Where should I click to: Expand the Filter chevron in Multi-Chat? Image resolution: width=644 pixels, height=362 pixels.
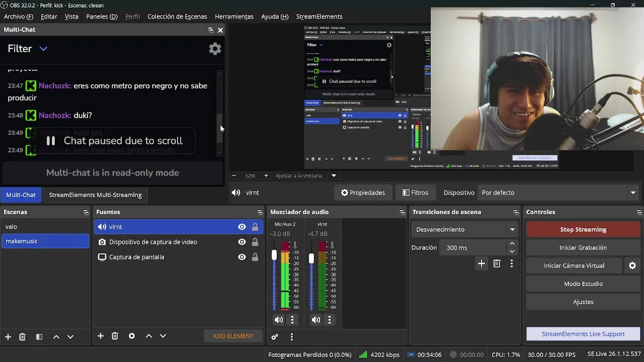tap(43, 49)
